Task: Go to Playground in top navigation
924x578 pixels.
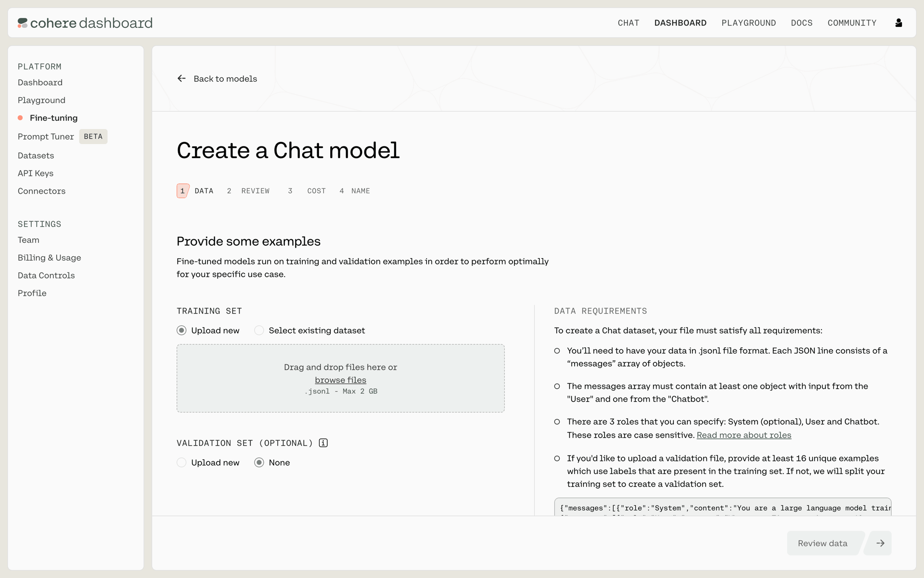Action: pos(748,23)
